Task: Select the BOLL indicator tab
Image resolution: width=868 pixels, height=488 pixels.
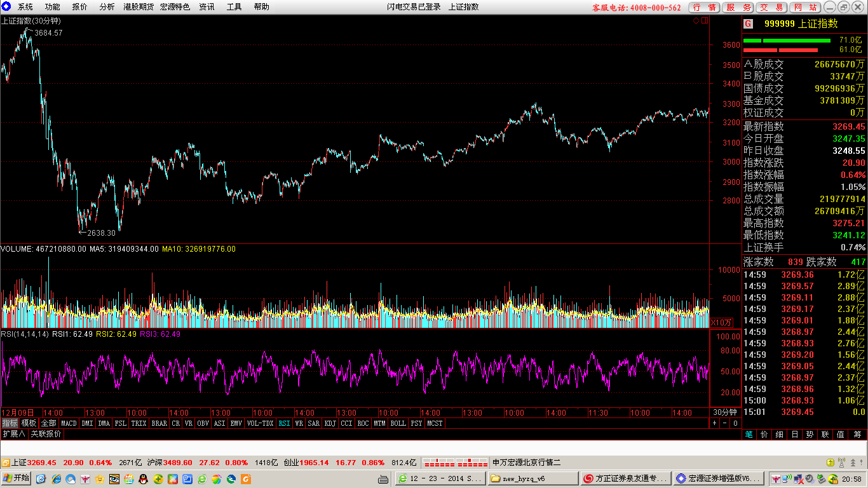Action: pos(398,423)
